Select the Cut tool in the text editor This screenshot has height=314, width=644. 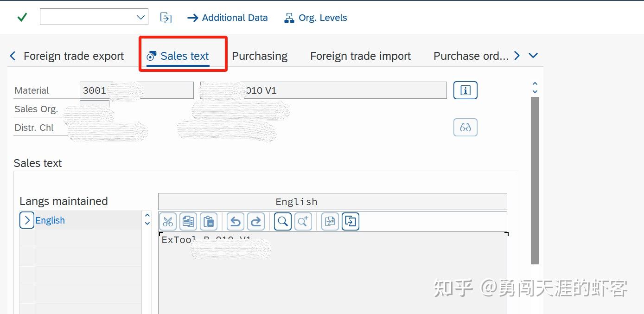tap(168, 221)
